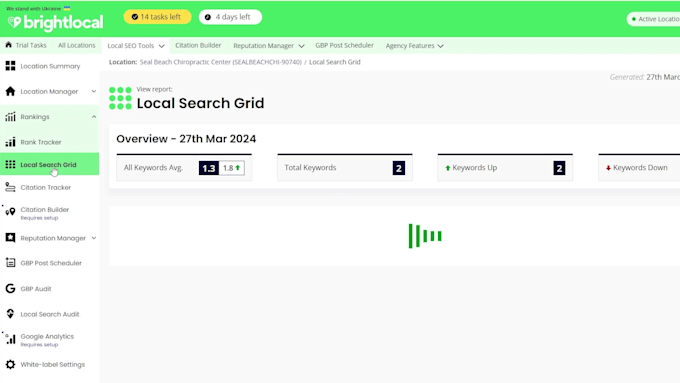Click the Location Summary grid icon
The height and width of the screenshot is (383, 680).
point(10,66)
